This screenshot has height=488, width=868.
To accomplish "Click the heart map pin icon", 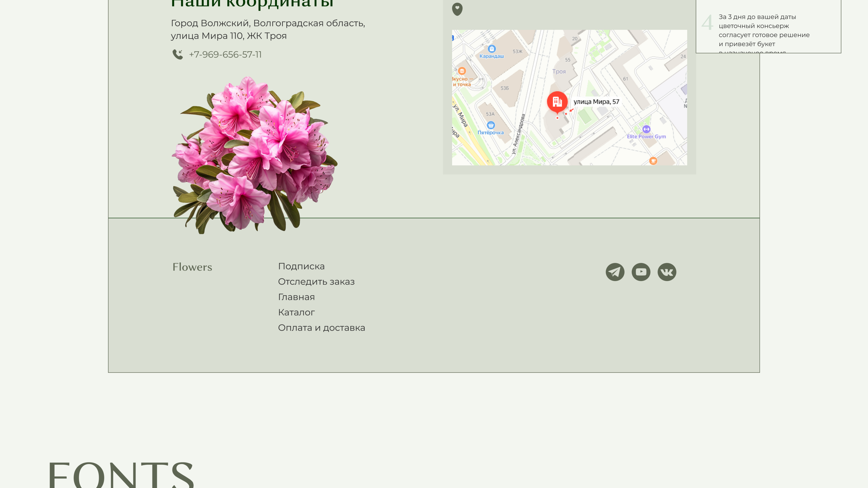I will point(457,9).
